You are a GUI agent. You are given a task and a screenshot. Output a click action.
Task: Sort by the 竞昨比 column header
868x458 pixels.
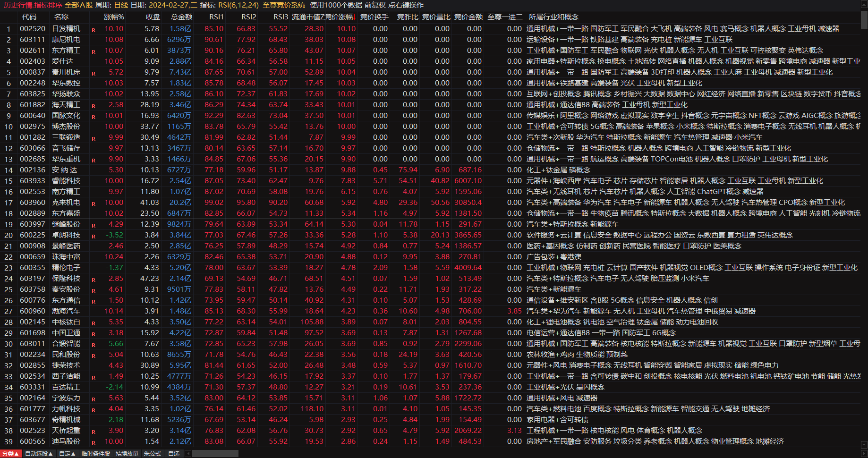[x=407, y=17]
